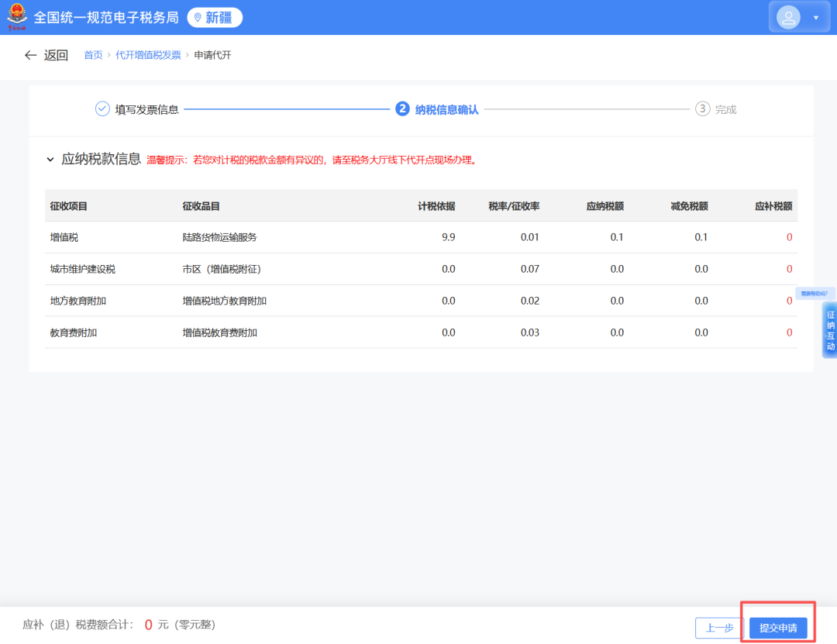837x644 pixels.
Task: Click the 陆路货物运输服务 cell
Action: pyautogui.click(x=219, y=237)
